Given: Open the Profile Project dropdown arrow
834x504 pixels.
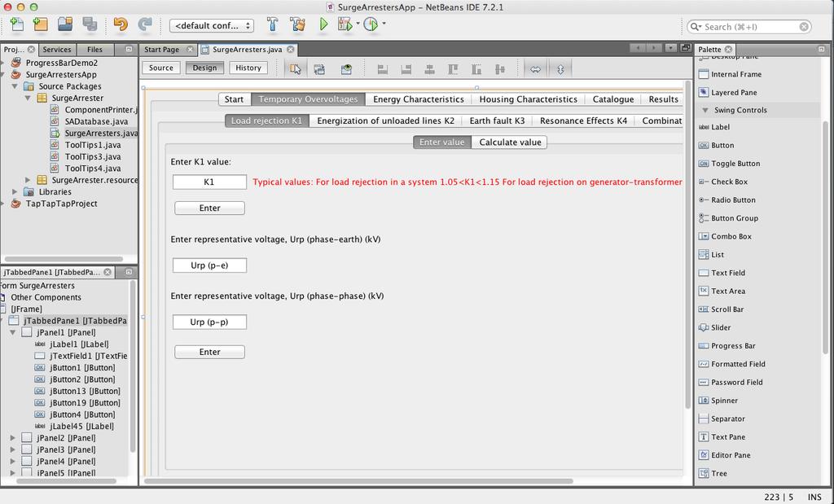Looking at the screenshot, I should [x=384, y=24].
